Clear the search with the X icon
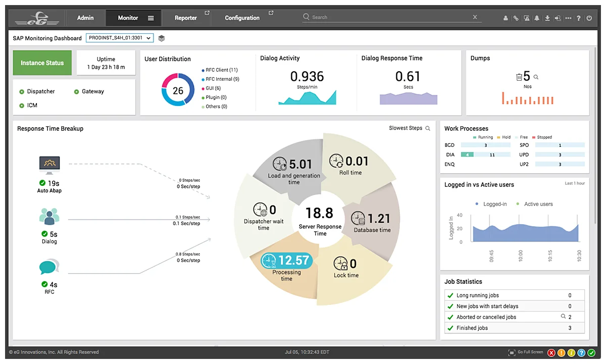 [475, 17]
